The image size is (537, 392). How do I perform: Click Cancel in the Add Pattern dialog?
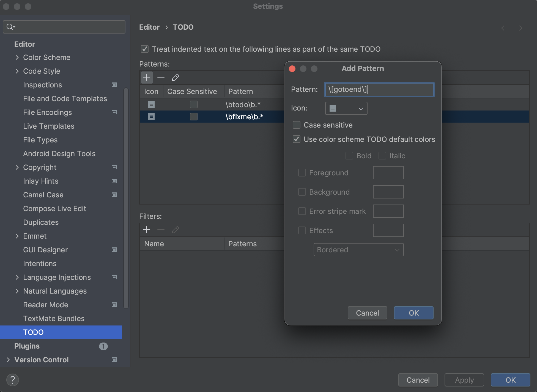coord(367,313)
